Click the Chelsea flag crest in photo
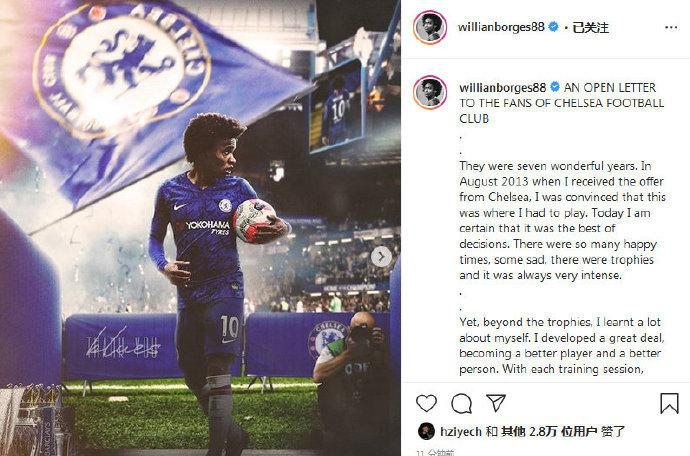This screenshot has width=690, height=456. pos(122,70)
